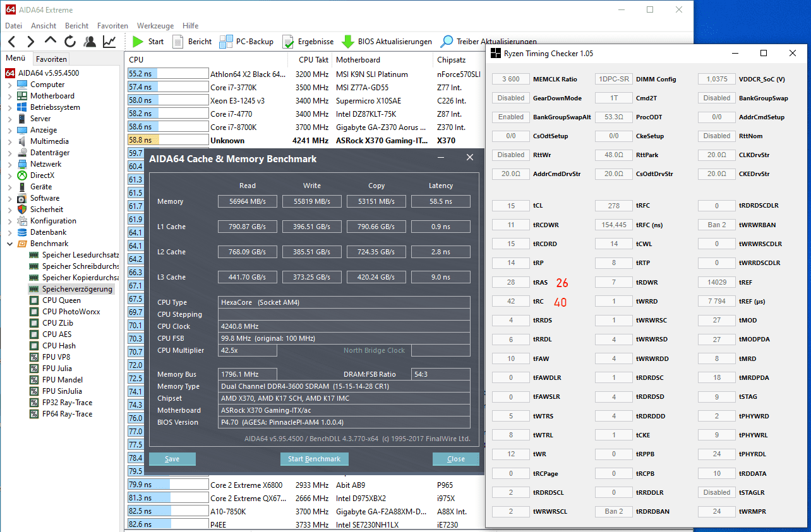Click the refresh icon in AIDA64 toolbar
Image resolution: width=811 pixels, height=532 pixels.
coord(70,42)
